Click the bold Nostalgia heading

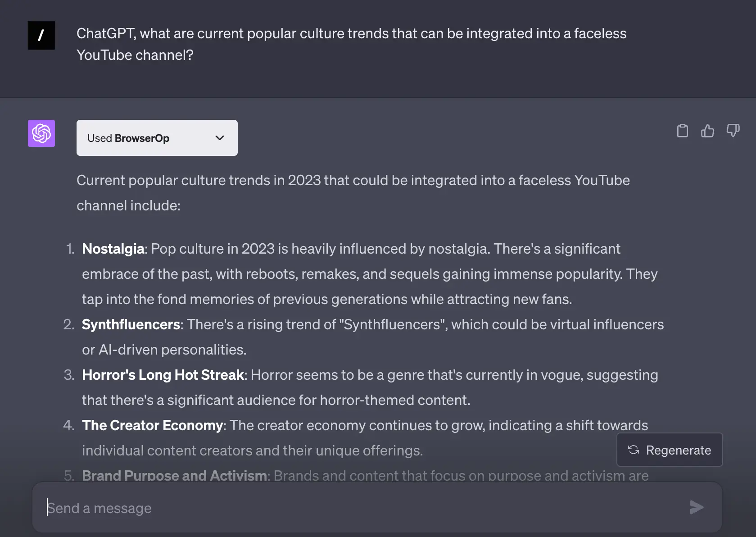(113, 249)
